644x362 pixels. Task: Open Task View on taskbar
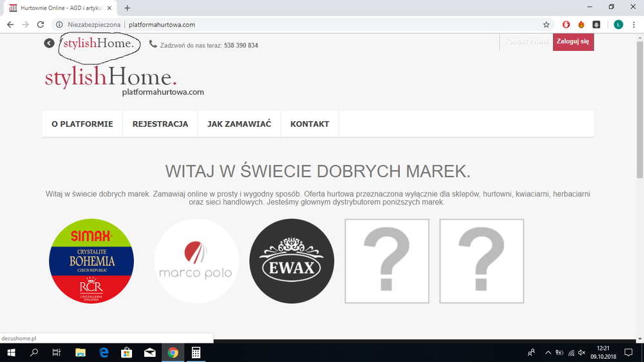tap(57, 352)
